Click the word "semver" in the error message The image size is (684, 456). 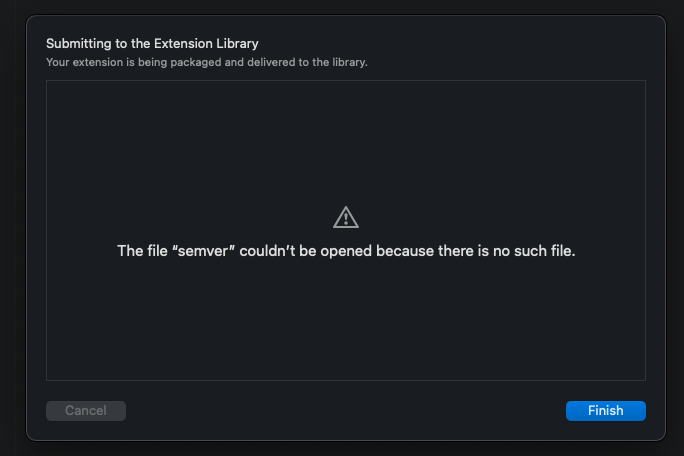203,251
